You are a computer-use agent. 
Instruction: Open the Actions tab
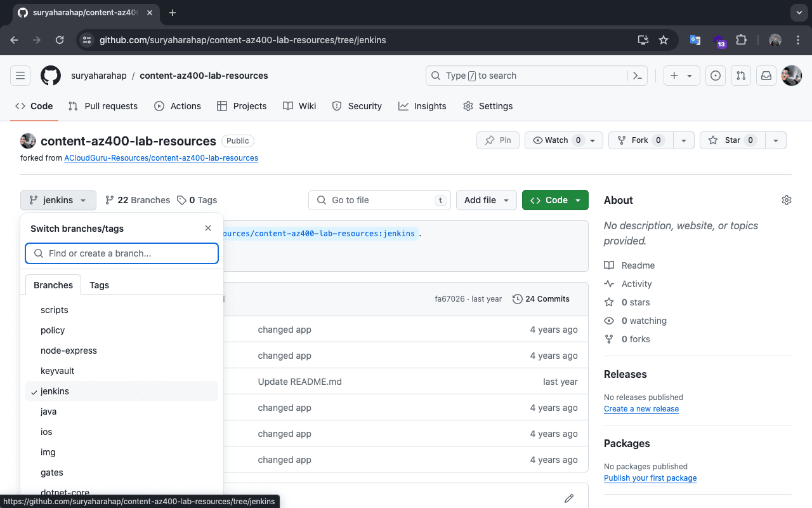point(178,106)
